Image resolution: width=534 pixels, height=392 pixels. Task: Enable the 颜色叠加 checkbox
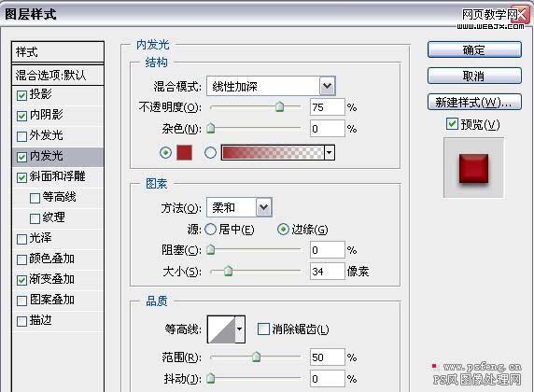(21, 259)
